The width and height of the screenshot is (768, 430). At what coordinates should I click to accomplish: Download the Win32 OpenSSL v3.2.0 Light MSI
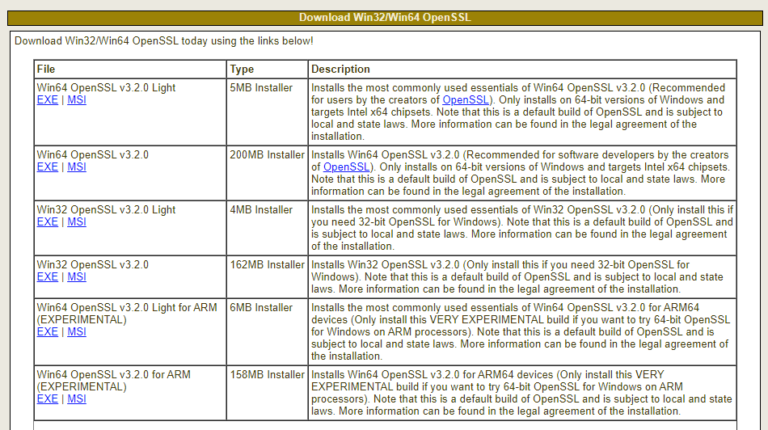76,222
